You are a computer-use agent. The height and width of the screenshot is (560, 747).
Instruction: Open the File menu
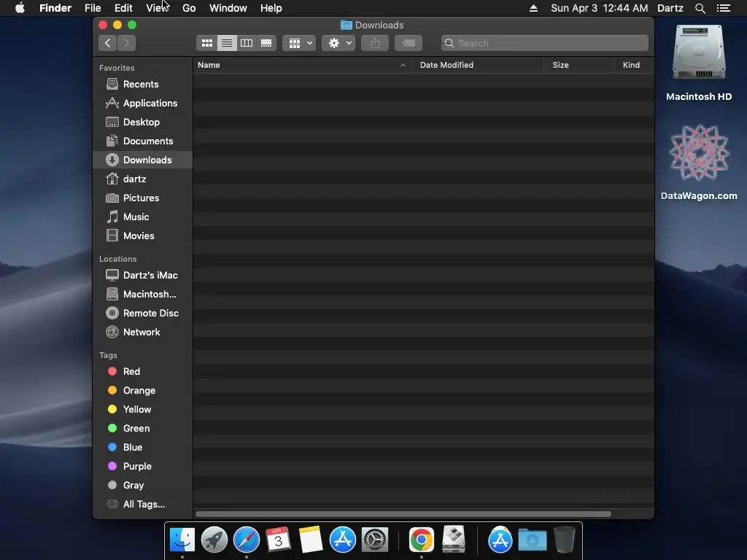(x=93, y=8)
